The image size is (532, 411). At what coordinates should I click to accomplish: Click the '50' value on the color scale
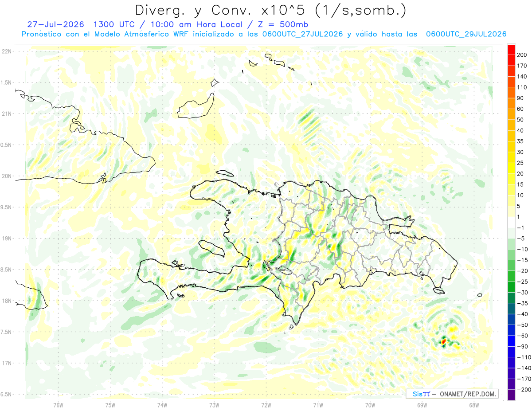point(520,120)
